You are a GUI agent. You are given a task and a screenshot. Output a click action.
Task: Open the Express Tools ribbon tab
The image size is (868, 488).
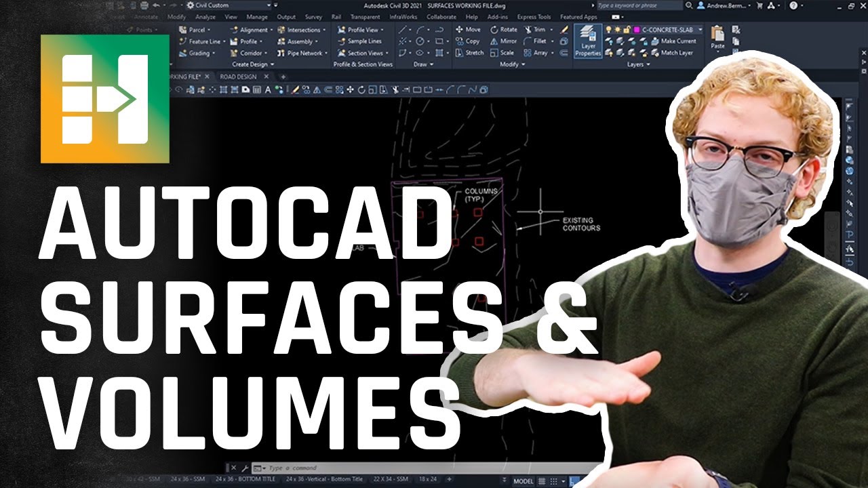tap(534, 16)
